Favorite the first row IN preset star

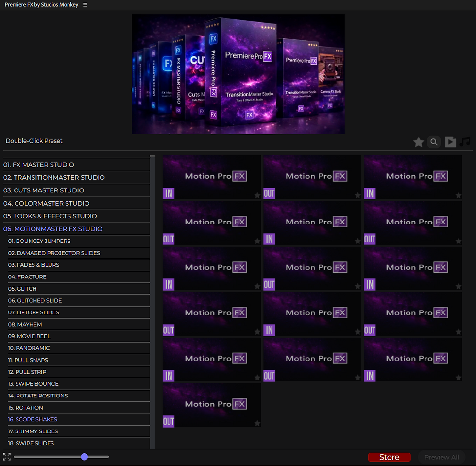coord(257,195)
